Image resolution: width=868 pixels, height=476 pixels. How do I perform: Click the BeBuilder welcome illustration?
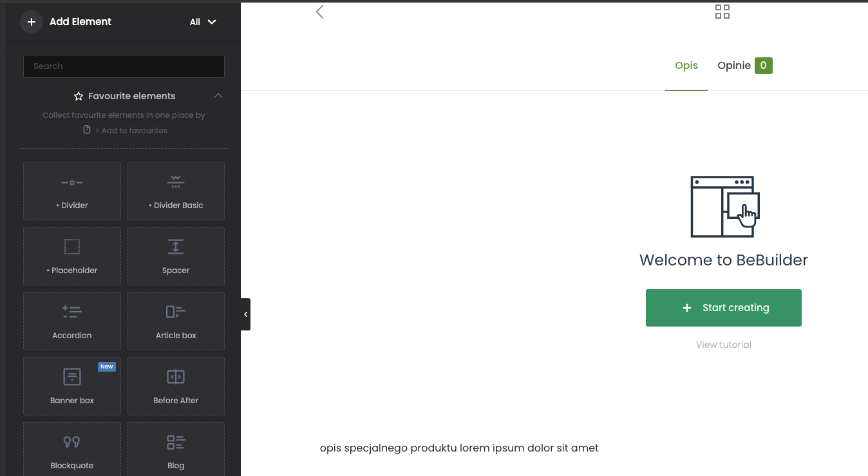tap(725, 207)
